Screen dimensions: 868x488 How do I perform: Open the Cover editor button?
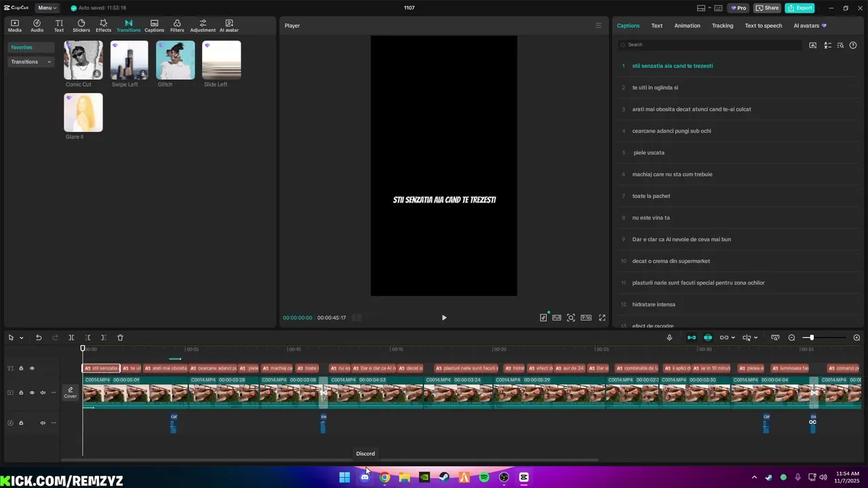pos(70,392)
